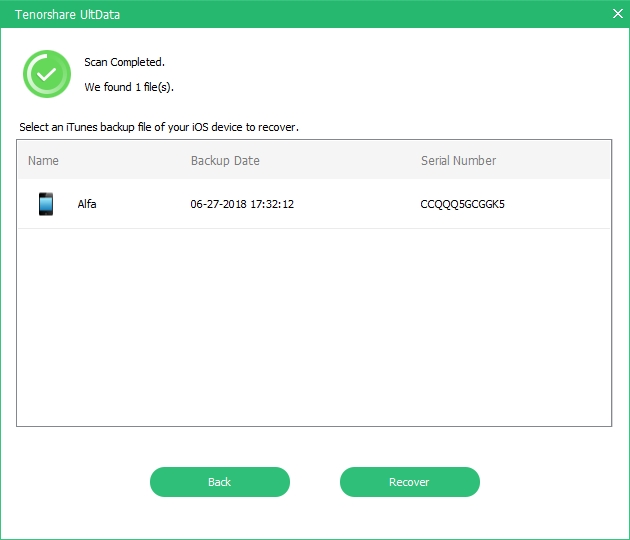The height and width of the screenshot is (540, 630).
Task: Click the Recover button
Action: pyautogui.click(x=409, y=482)
